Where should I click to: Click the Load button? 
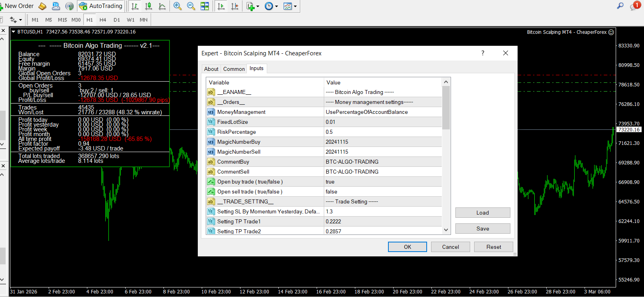483,213
